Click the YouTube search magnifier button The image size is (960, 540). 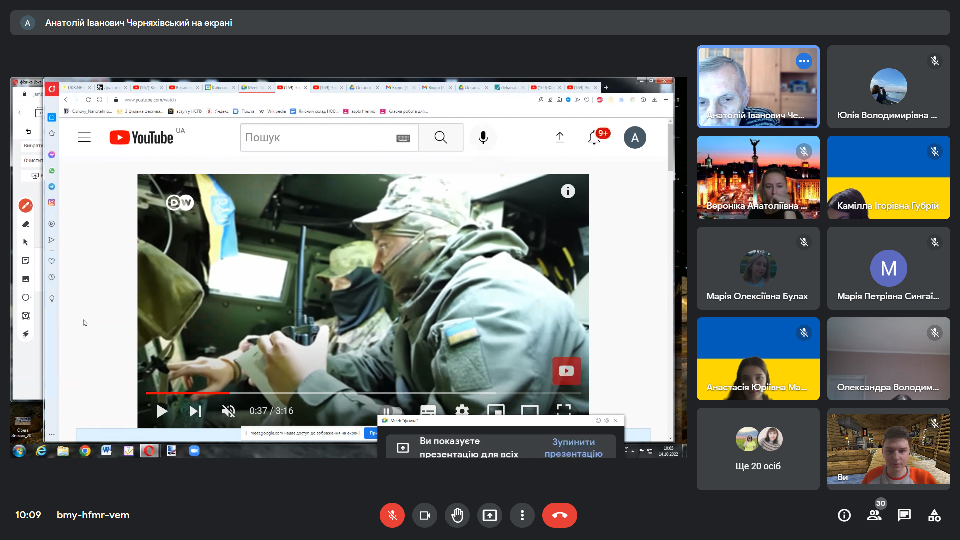click(x=440, y=137)
